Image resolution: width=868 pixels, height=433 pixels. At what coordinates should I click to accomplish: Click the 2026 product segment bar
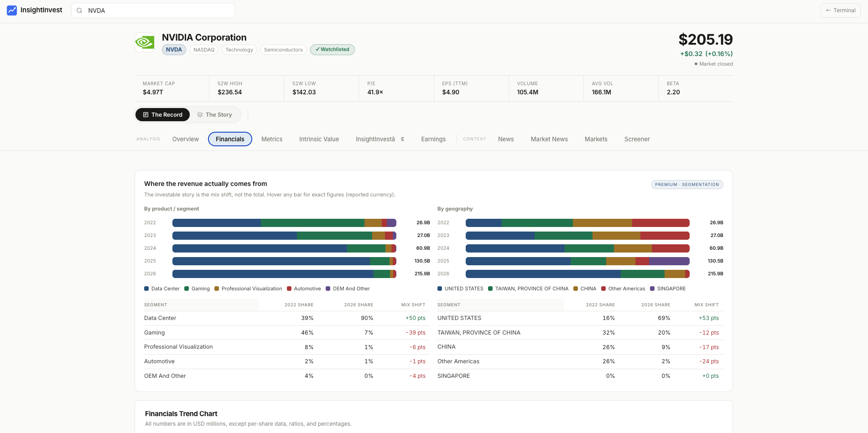pyautogui.click(x=284, y=274)
